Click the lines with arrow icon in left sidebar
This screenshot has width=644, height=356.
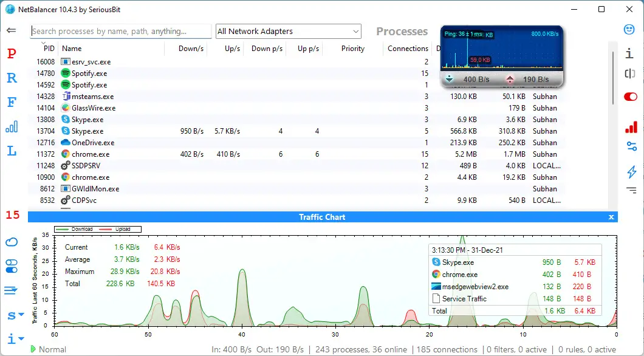pyautogui.click(x=11, y=290)
